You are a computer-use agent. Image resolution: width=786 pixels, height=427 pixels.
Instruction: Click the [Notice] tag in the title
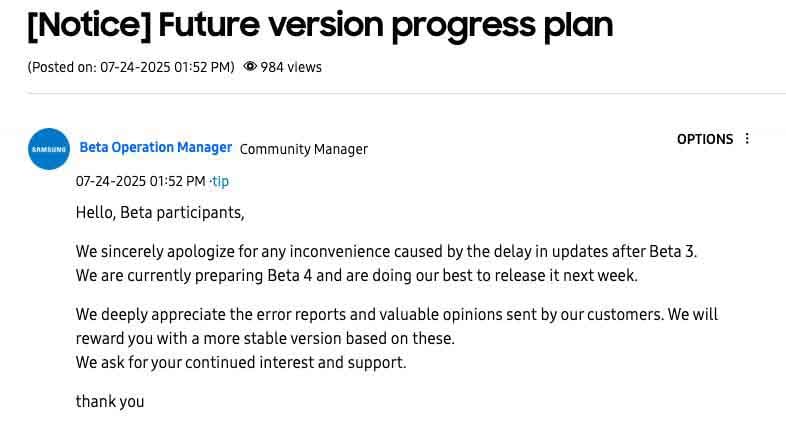tap(89, 24)
